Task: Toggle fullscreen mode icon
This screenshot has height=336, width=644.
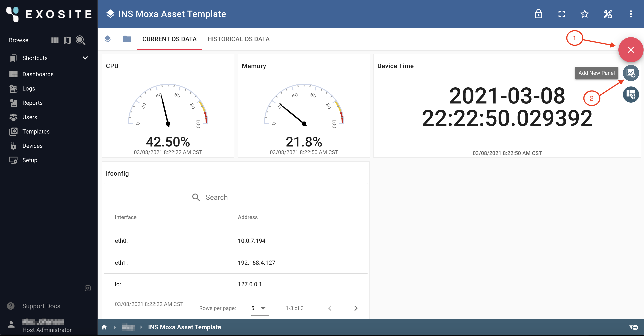Action: (x=561, y=14)
